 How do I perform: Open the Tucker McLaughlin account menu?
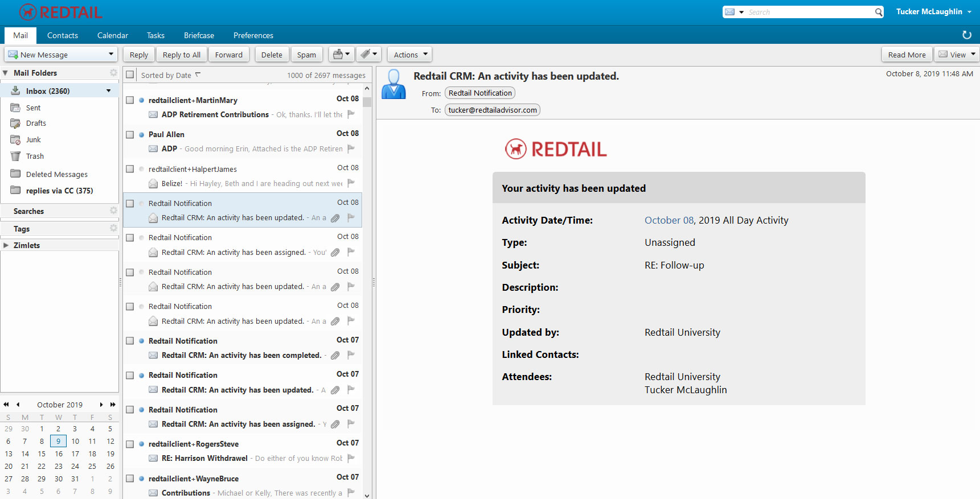(x=934, y=11)
